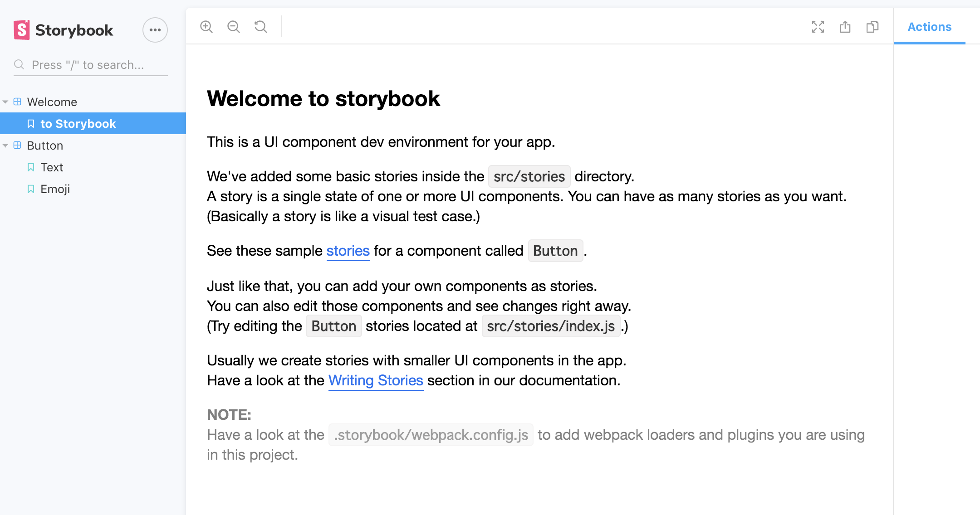The width and height of the screenshot is (980, 515).
Task: Zoom in the preview
Action: pyautogui.click(x=206, y=27)
